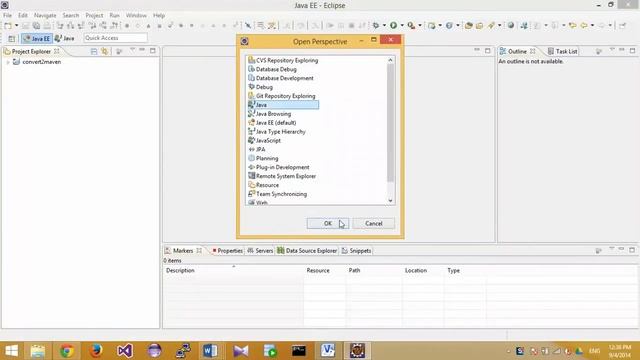Maximize the Outline view
This screenshot has height=360, width=640.
(x=632, y=51)
